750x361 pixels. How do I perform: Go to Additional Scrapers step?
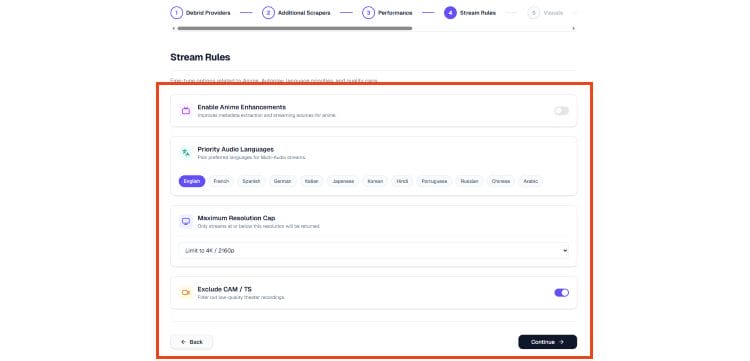[x=304, y=13]
